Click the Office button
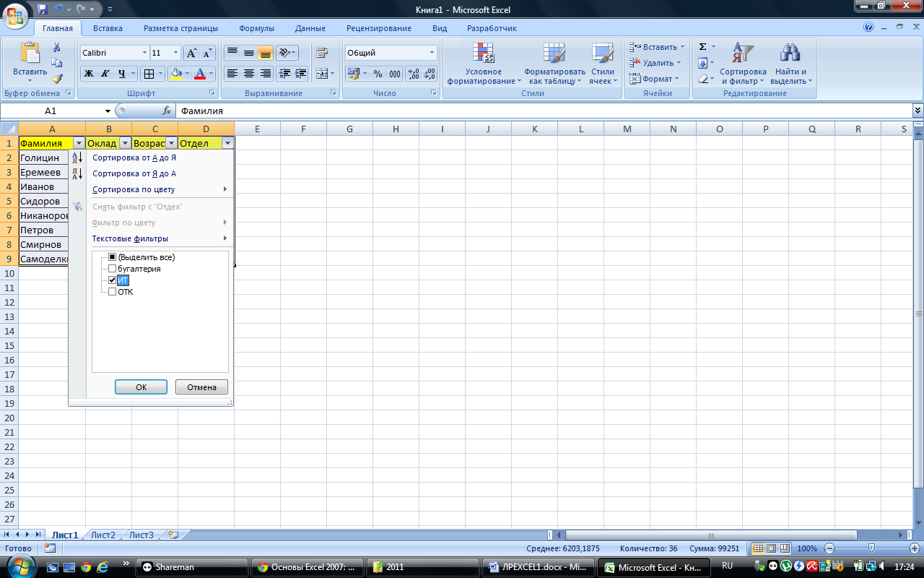924x578 pixels. click(x=16, y=16)
